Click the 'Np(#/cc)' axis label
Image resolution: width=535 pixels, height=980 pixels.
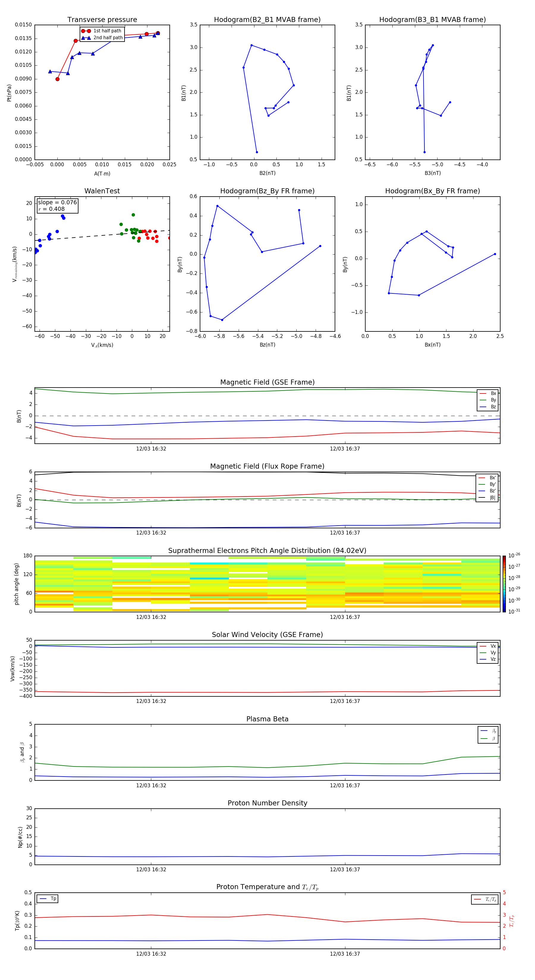coord(20,837)
